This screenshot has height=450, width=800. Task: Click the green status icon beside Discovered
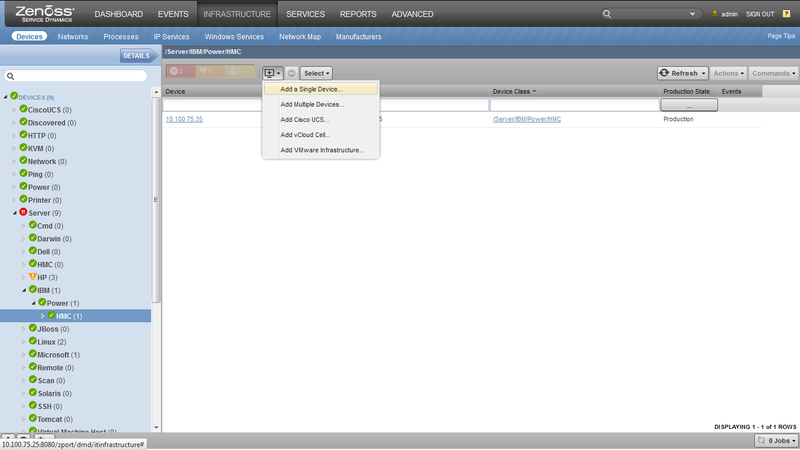click(x=23, y=121)
